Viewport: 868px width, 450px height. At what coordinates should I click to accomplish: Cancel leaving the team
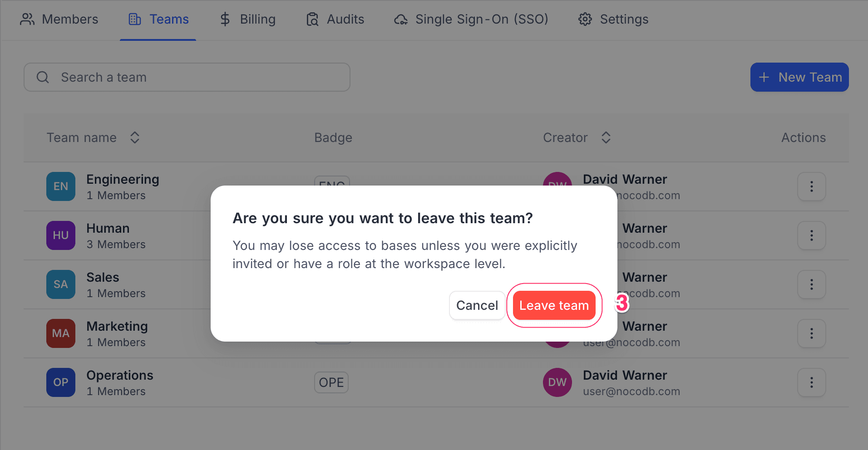pyautogui.click(x=477, y=305)
